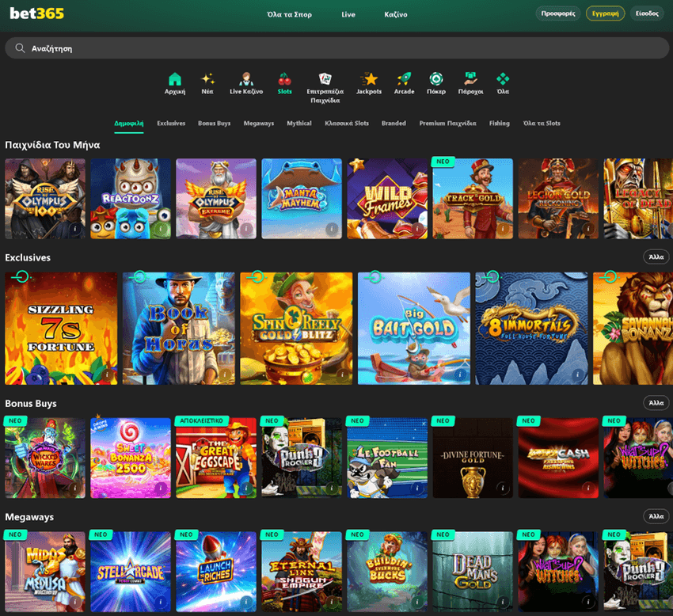Open the Όλα all-games icon
The height and width of the screenshot is (616, 673).
[x=503, y=79]
